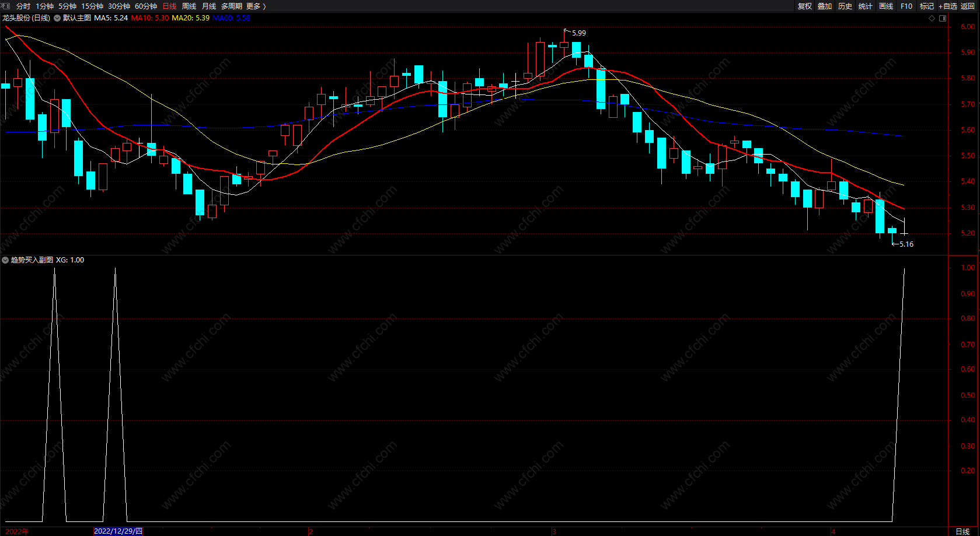
Task: Select the MA10: 5.30 indicator label
Action: coord(150,18)
